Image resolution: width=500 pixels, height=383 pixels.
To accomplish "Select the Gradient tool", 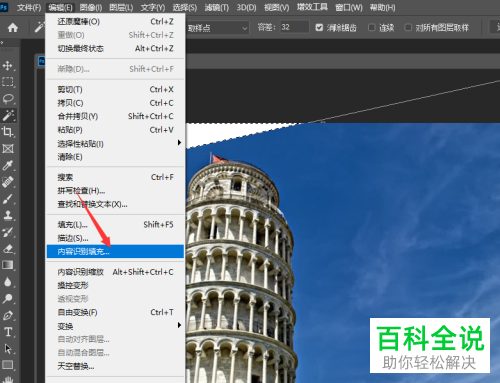I will pyautogui.click(x=8, y=265).
